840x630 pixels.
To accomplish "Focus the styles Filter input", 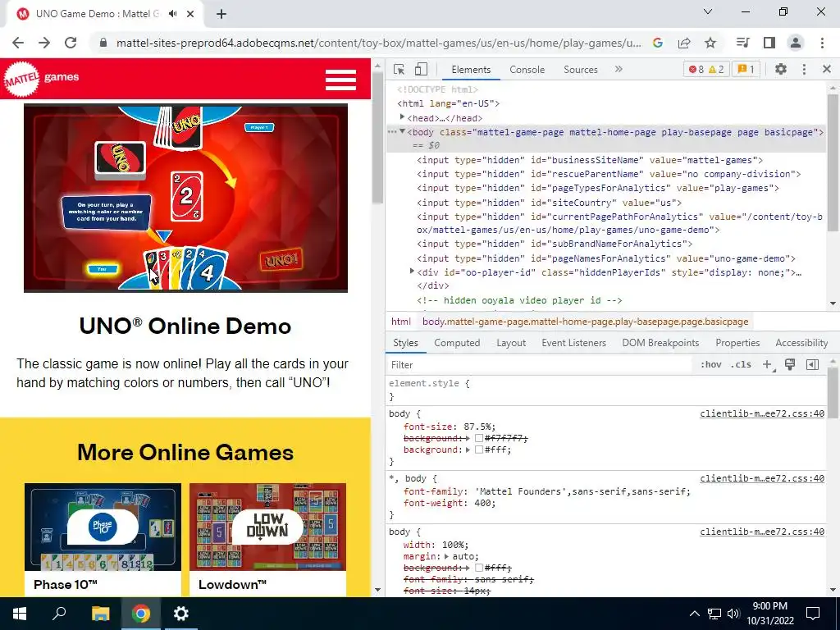I will 540,365.
